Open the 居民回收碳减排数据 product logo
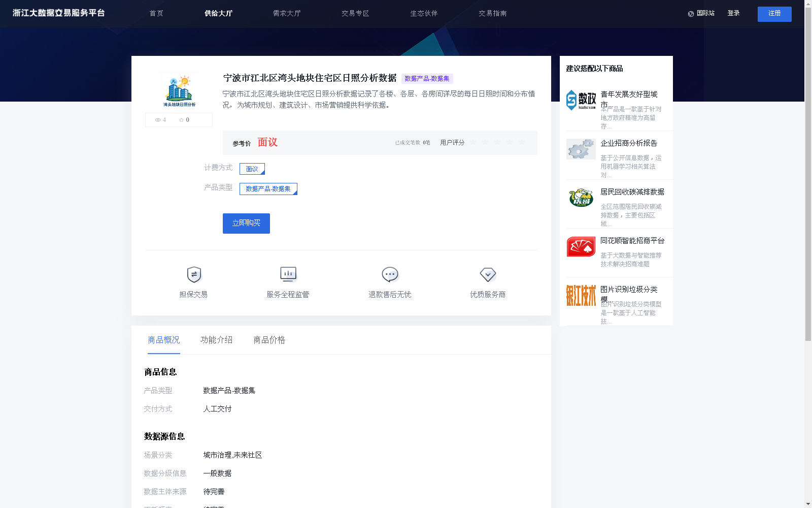 (581, 198)
